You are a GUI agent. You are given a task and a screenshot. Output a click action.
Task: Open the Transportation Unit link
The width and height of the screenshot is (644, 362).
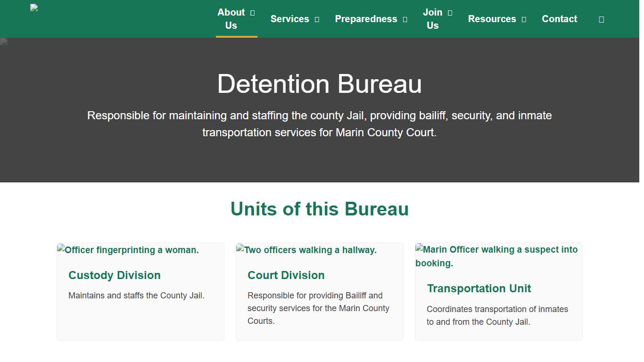tap(479, 288)
